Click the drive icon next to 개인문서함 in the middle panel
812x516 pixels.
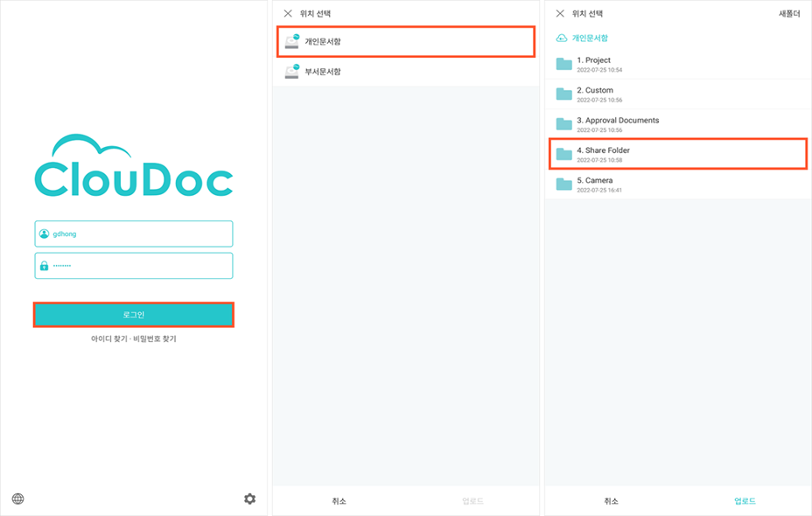292,41
